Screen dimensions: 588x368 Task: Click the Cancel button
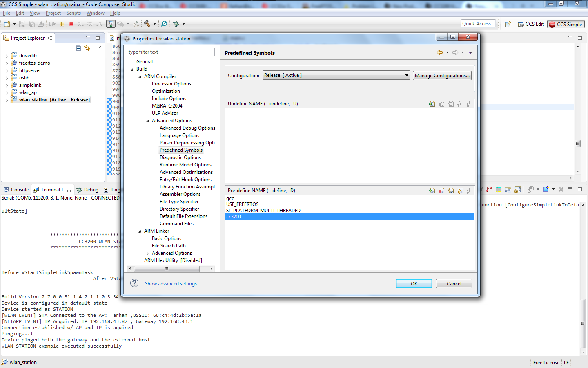pos(454,283)
